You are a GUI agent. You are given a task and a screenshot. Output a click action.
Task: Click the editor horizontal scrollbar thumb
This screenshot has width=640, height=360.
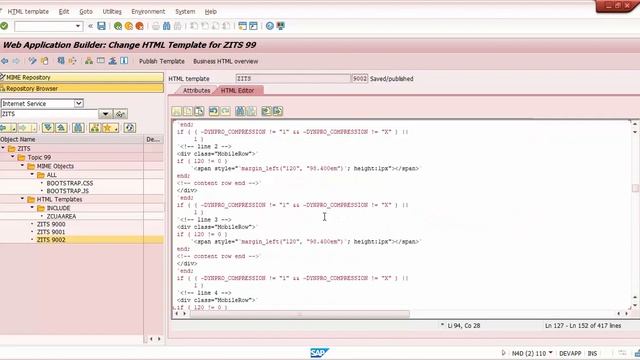point(300,313)
